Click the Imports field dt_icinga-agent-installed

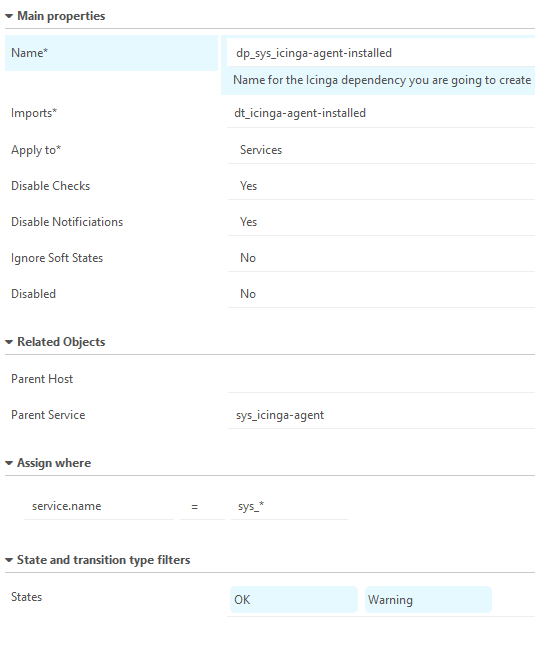[381, 113]
